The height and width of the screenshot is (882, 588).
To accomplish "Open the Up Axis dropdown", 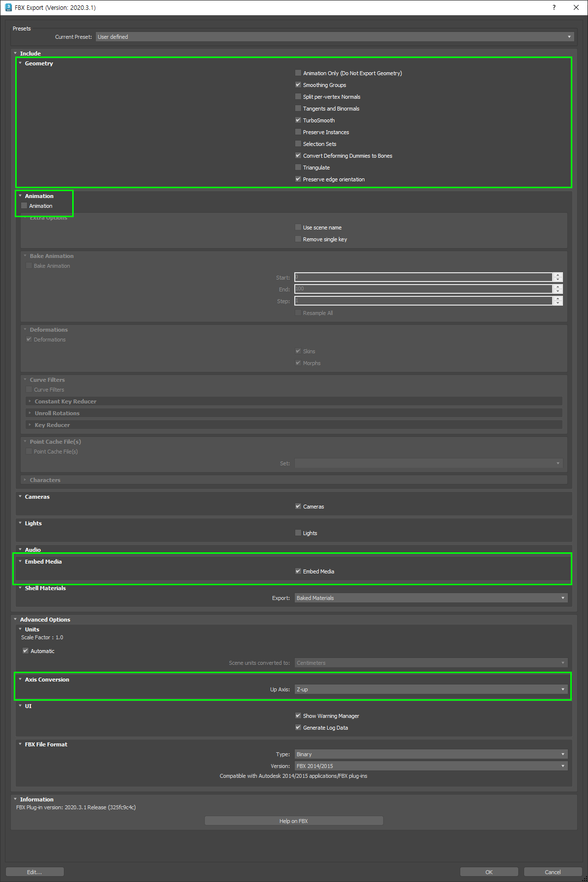I will pyautogui.click(x=431, y=689).
